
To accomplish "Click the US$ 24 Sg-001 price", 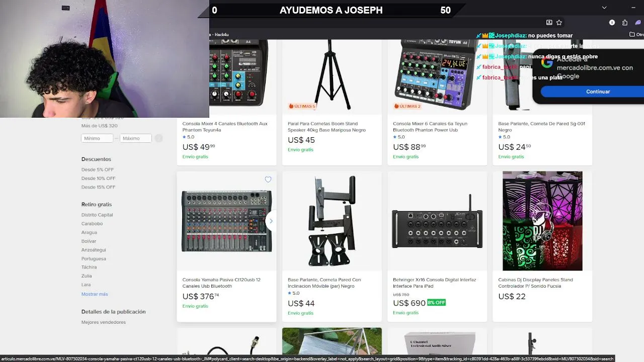I will point(515,147).
